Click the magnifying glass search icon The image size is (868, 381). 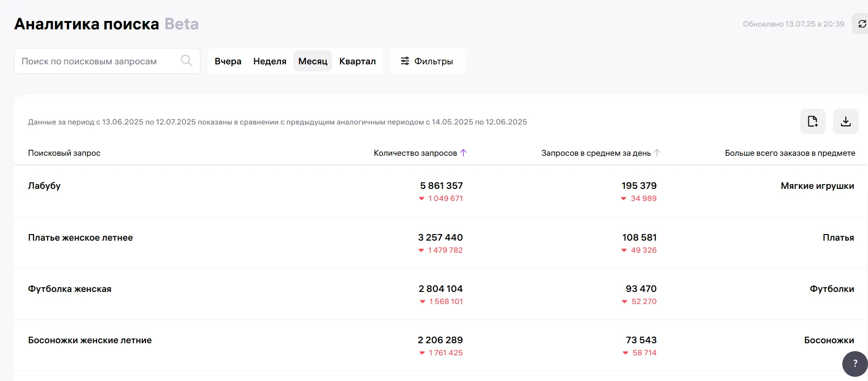click(x=186, y=61)
